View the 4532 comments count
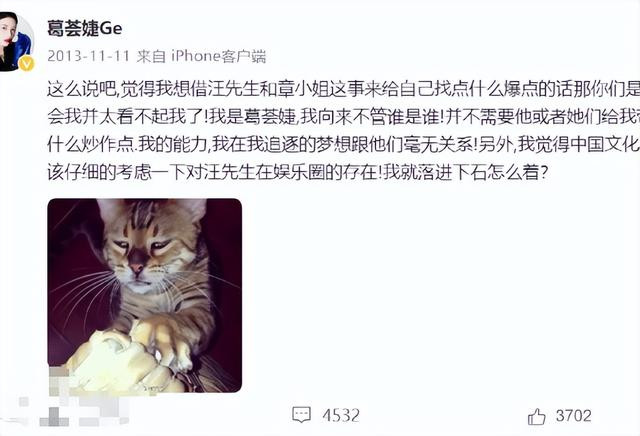The image size is (640, 436). coord(341,416)
